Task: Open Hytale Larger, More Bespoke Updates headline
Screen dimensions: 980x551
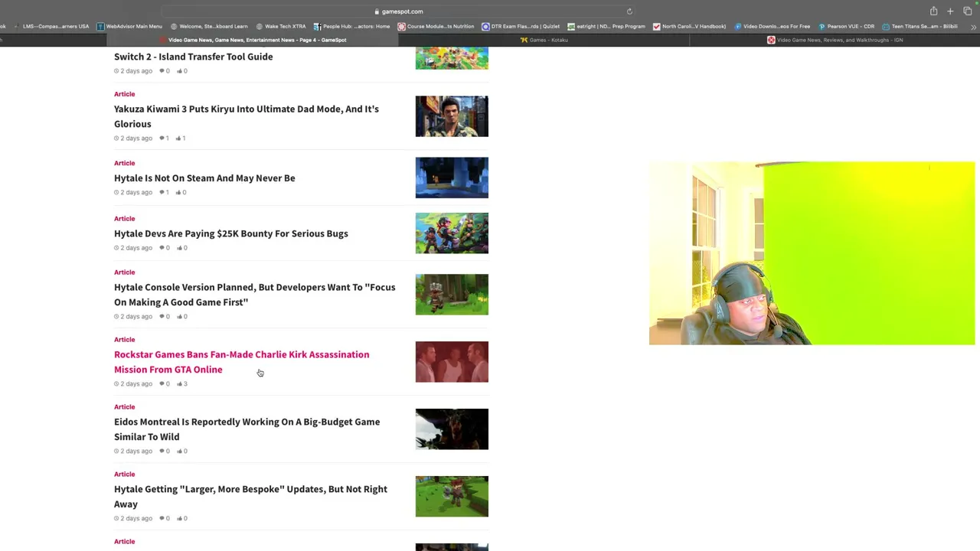Action: (251, 497)
